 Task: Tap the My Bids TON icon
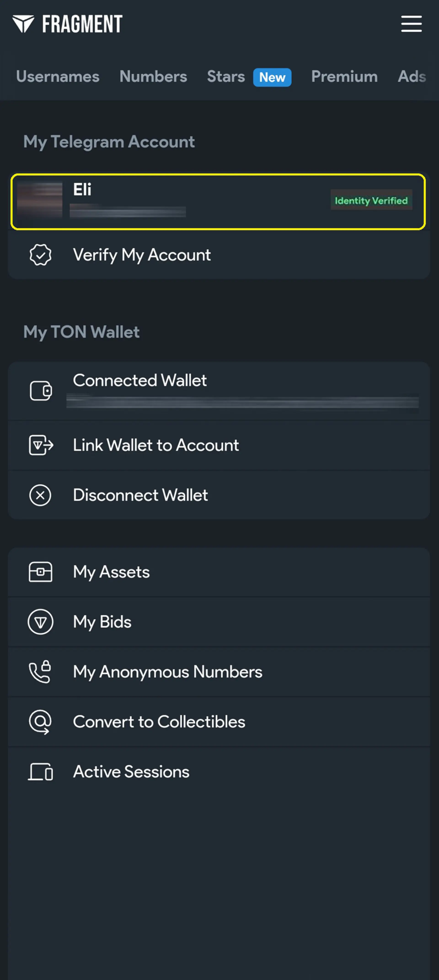click(40, 622)
